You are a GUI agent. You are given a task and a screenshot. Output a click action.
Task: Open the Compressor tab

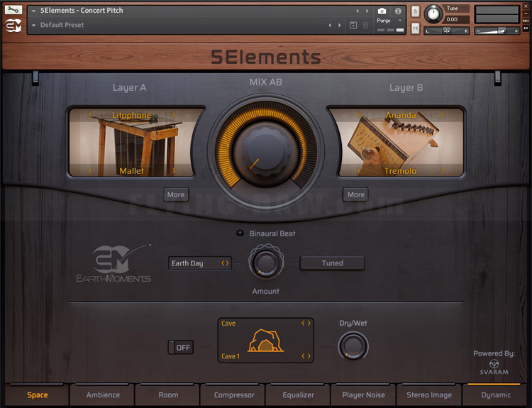pos(234,395)
